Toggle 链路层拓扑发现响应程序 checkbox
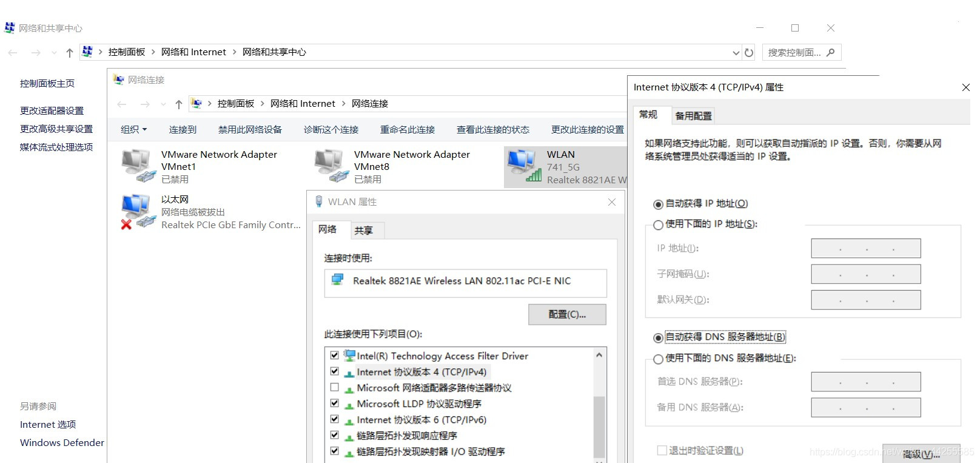Screen dimensions: 980x463 pyautogui.click(x=334, y=434)
